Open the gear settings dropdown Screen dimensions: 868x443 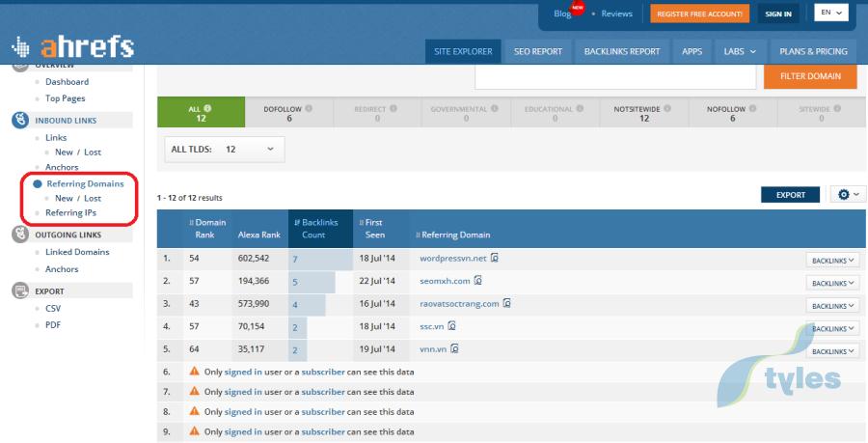(x=848, y=195)
